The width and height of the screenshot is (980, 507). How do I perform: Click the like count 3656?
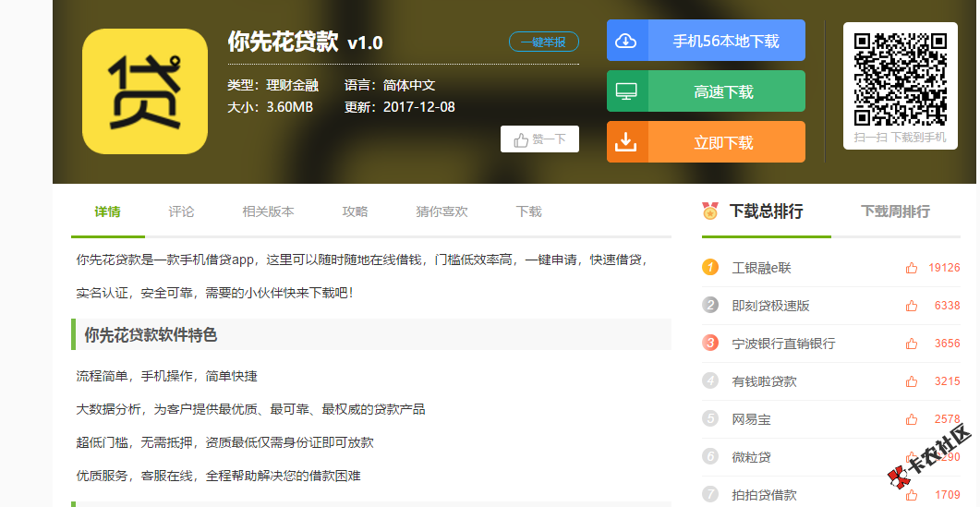pos(947,344)
